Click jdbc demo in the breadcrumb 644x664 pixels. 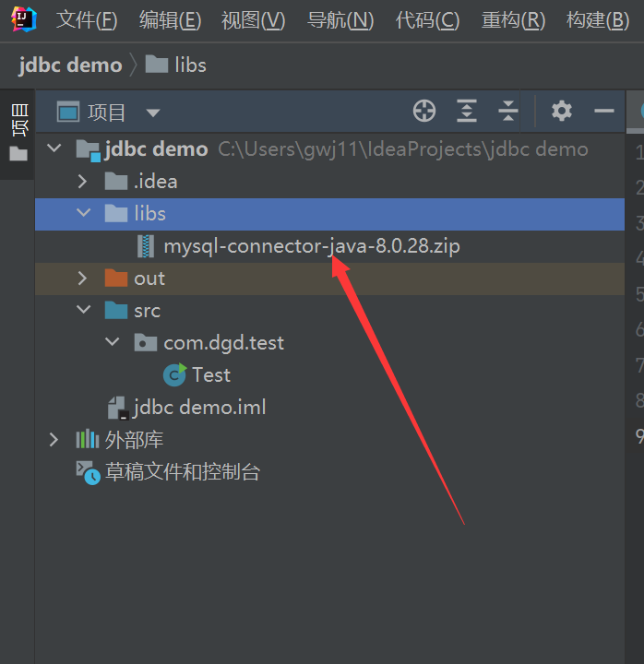coord(70,65)
